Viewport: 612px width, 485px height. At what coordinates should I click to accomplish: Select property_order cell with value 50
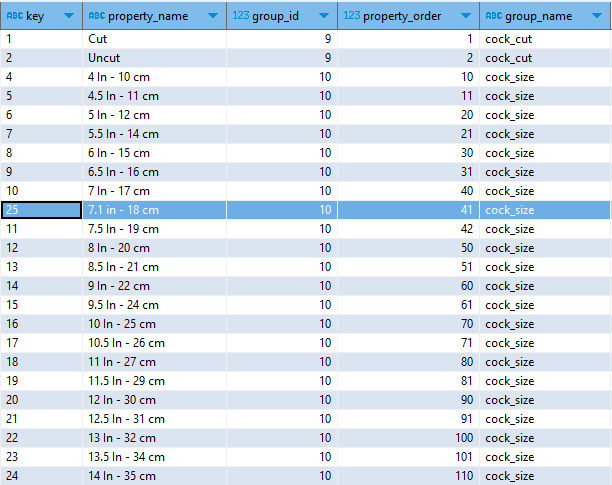coord(409,248)
